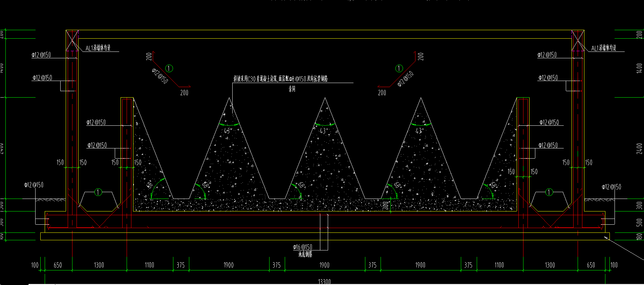Image resolution: width=644 pixels, height=285 pixels.
Task: Select the left 1100 bottom dimension
Action: tap(149, 265)
